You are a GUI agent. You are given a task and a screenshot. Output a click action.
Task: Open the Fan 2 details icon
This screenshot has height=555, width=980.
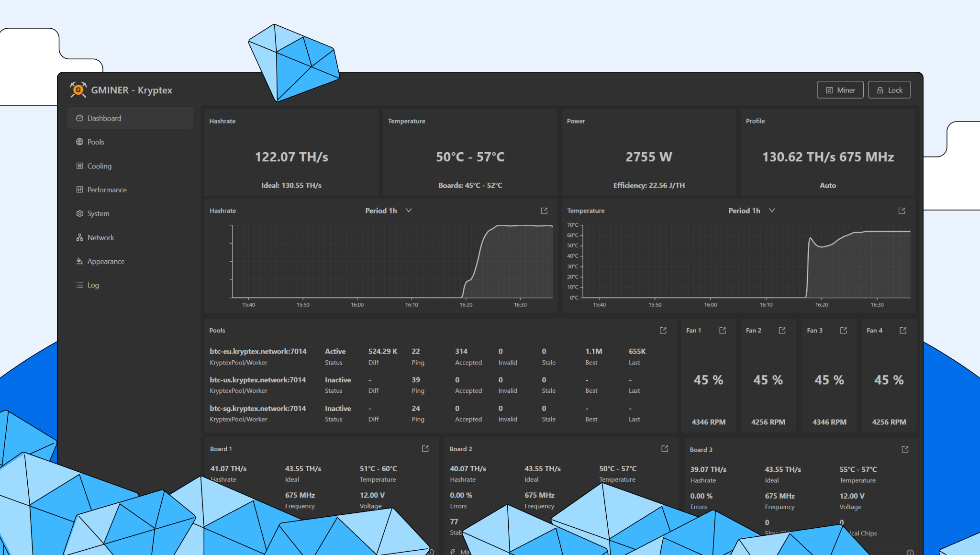click(782, 331)
